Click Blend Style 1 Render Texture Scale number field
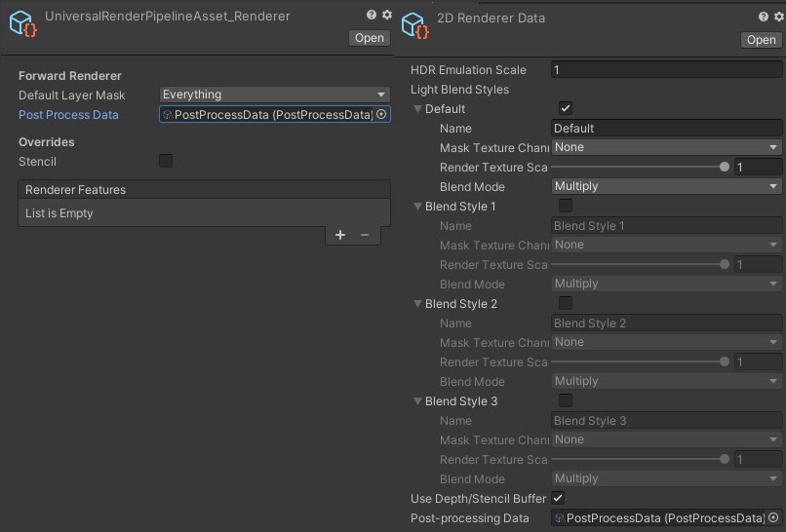The width and height of the screenshot is (786, 532). point(759,264)
